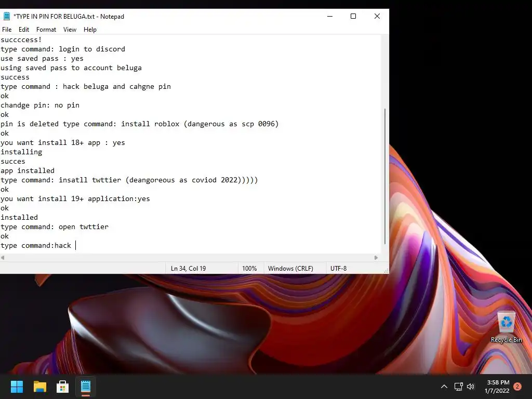Click the '100%' zoom status entry

pyautogui.click(x=249, y=269)
